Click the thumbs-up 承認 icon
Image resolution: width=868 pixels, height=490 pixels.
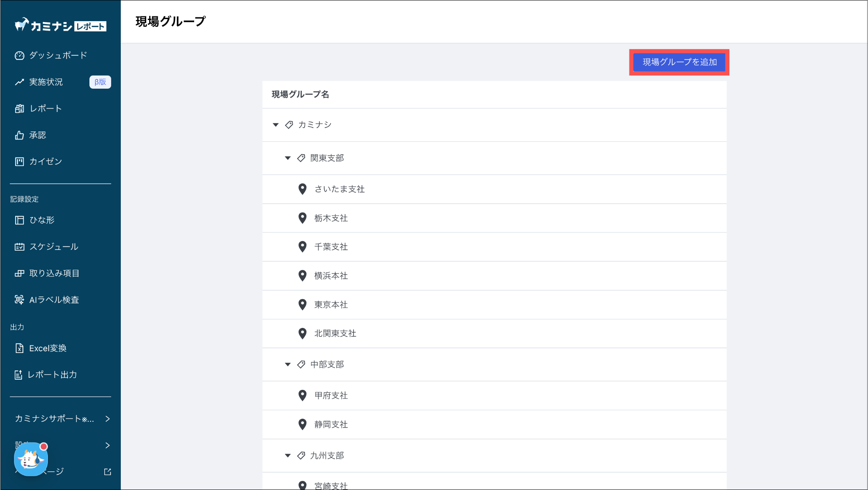[19, 135]
